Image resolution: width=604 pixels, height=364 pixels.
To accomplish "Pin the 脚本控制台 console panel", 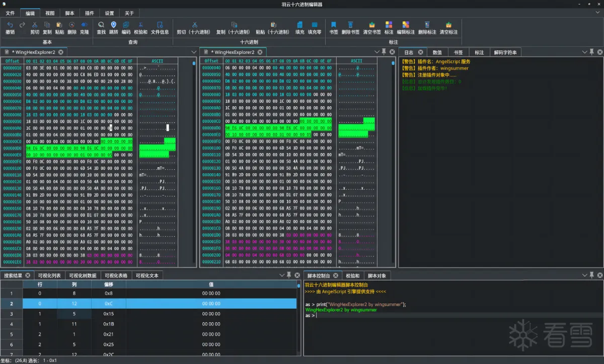I will [x=591, y=275].
